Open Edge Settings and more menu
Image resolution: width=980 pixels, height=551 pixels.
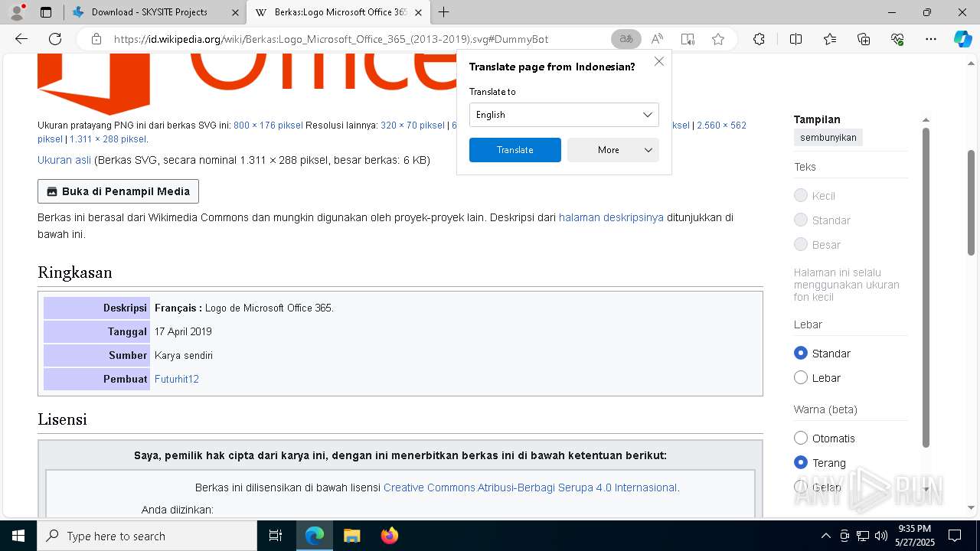pos(931,39)
